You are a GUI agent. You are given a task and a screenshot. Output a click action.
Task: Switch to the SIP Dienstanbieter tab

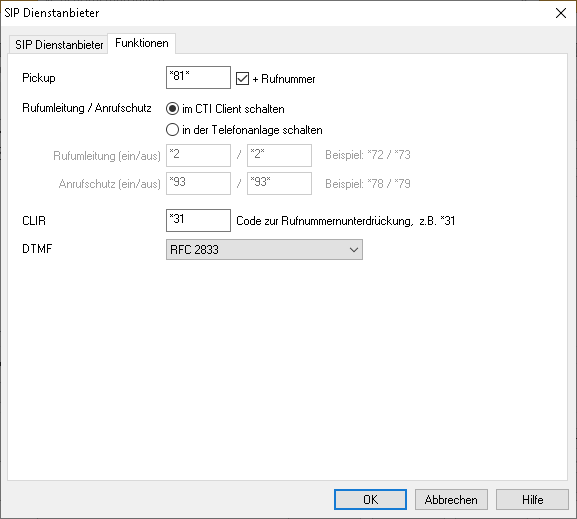click(59, 45)
